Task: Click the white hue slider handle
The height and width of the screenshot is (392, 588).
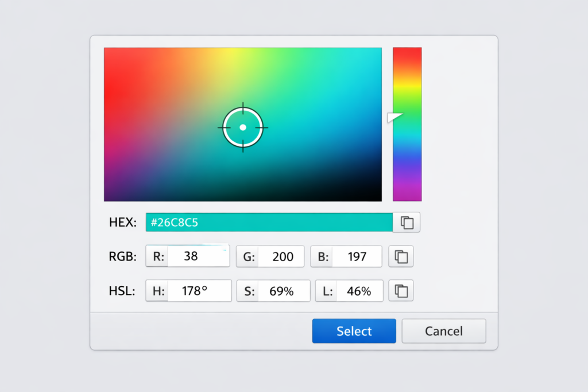Action: [x=394, y=117]
